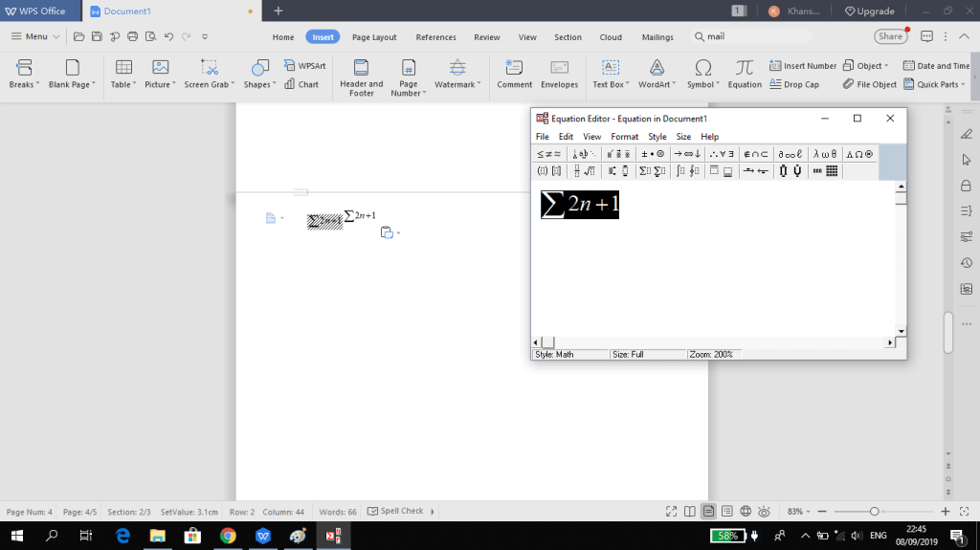Insert a Text Box from the ribbon

point(609,73)
